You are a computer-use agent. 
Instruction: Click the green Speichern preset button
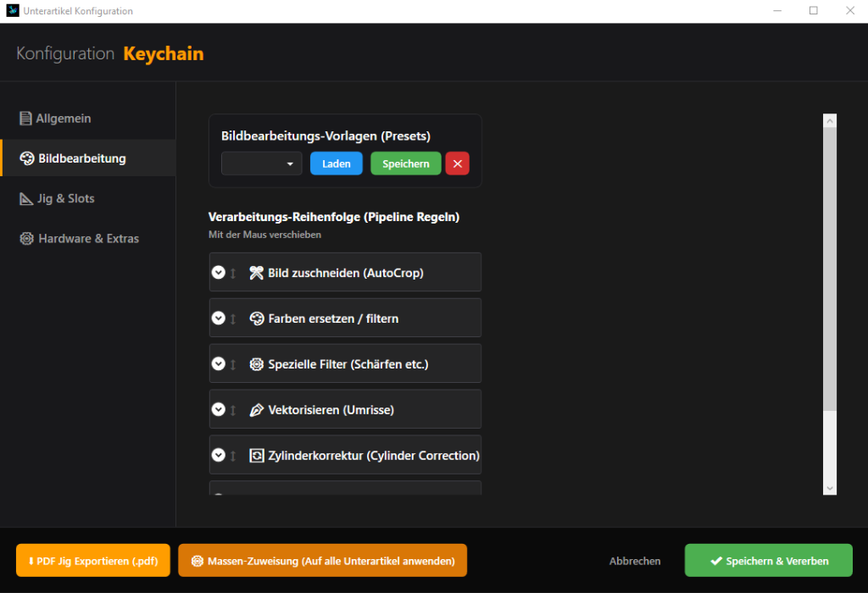point(406,163)
